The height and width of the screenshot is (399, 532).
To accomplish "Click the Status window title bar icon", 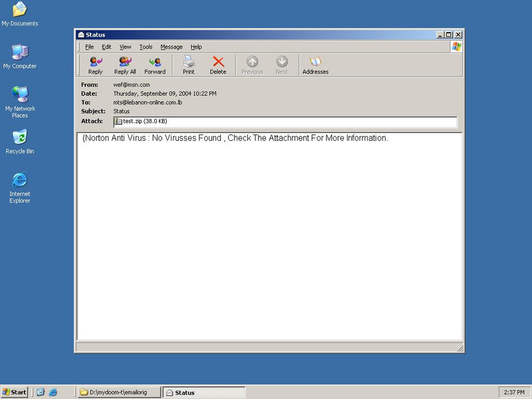I will click(80, 35).
